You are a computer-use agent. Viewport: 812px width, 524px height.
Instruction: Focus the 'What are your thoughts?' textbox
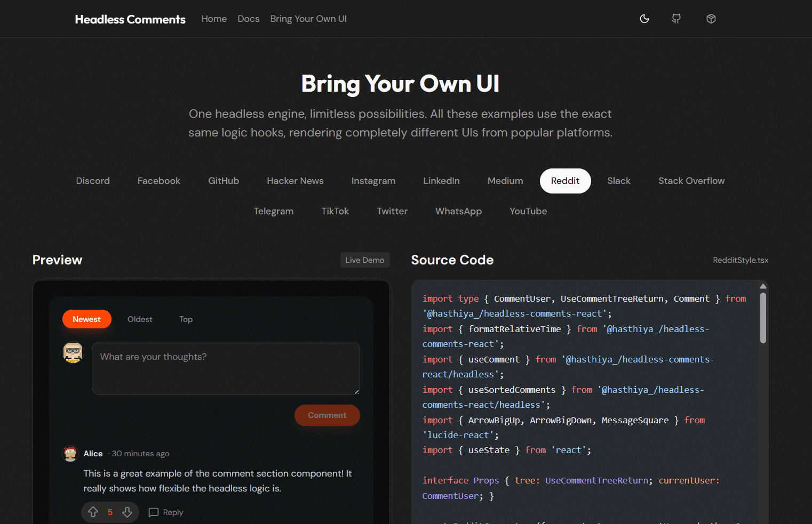(226, 368)
